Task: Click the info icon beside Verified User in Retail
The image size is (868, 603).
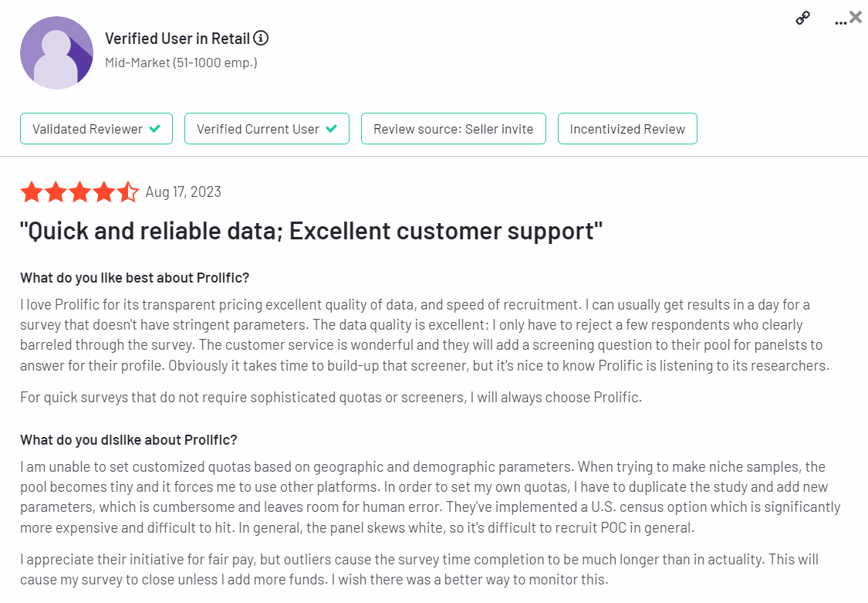Action: pos(261,38)
